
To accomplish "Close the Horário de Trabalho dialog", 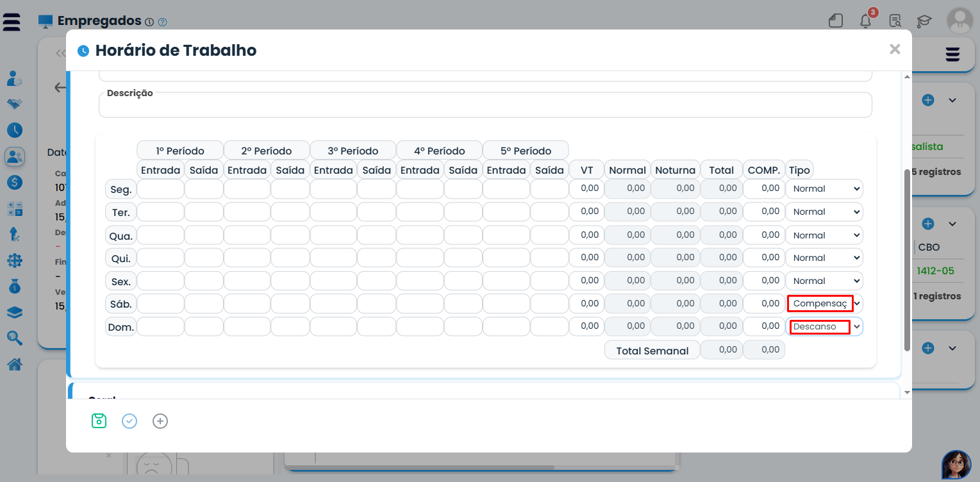I will pyautogui.click(x=895, y=49).
